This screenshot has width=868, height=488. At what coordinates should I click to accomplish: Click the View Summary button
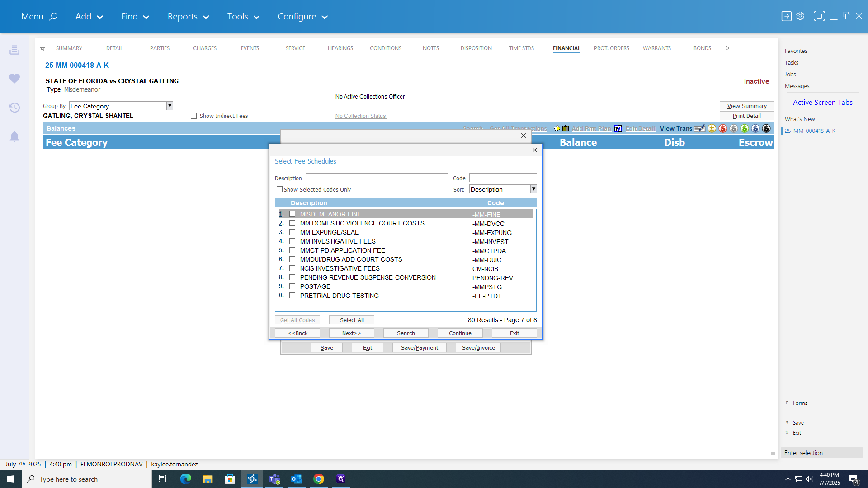tap(747, 106)
